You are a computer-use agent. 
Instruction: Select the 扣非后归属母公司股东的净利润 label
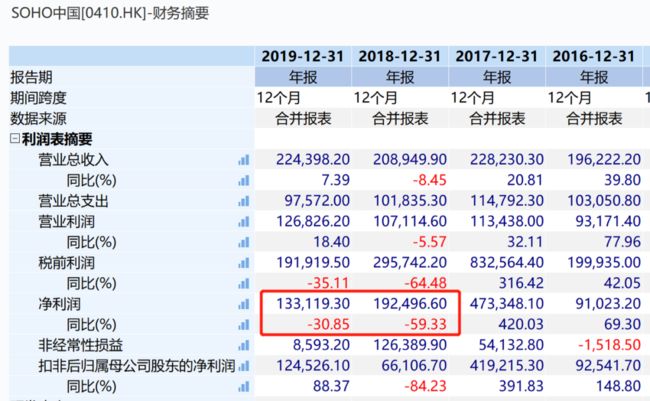tap(137, 366)
